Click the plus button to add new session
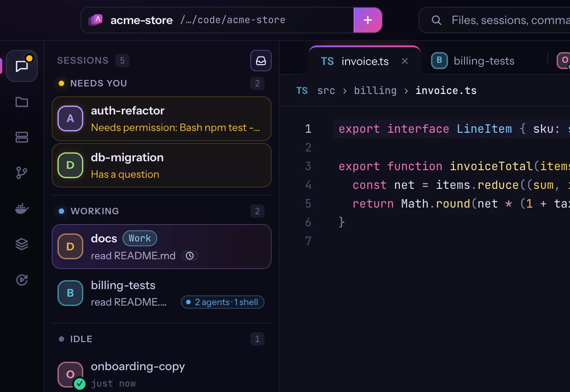The image size is (570, 392). pos(368,20)
